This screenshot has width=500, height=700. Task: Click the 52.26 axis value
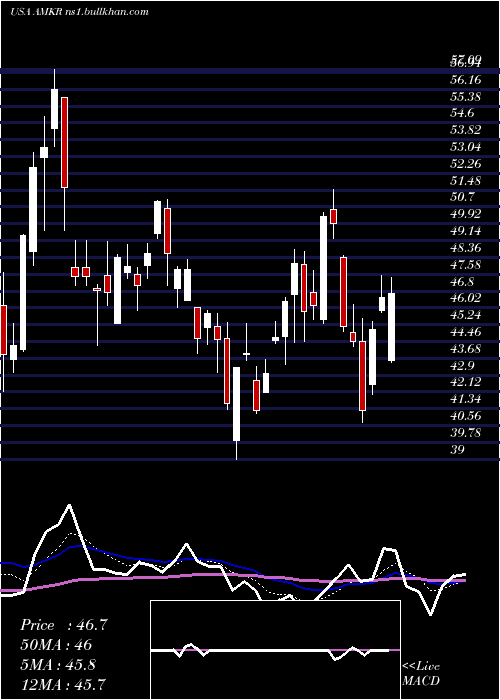click(466, 164)
